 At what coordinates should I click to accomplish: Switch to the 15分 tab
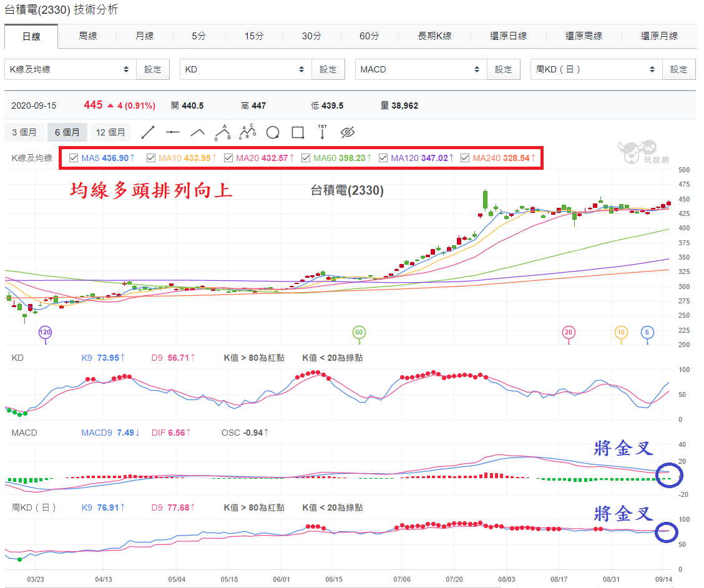pyautogui.click(x=254, y=36)
